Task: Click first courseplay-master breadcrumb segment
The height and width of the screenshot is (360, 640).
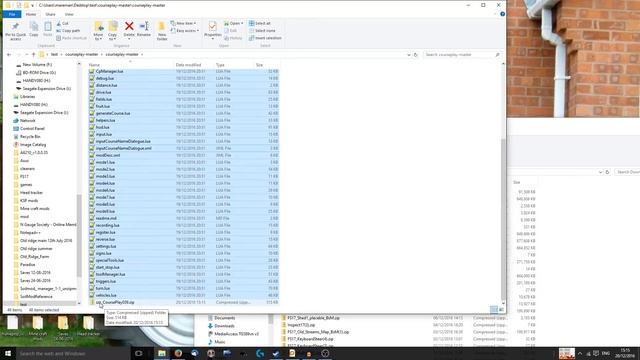Action: [x=82, y=54]
